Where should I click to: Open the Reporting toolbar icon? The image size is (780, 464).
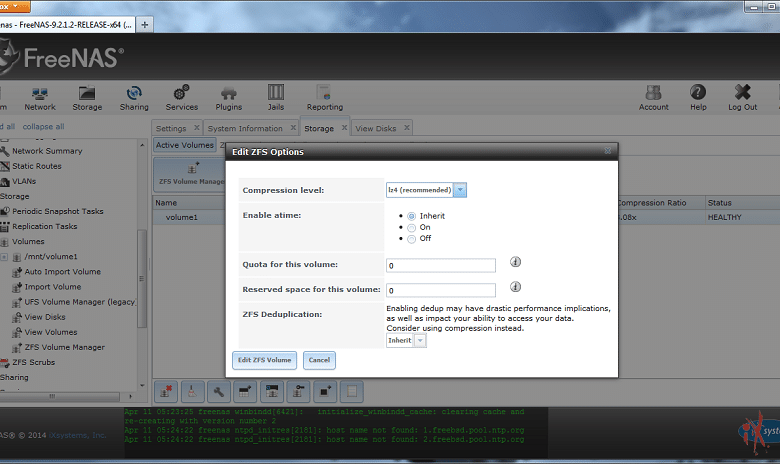[324, 97]
